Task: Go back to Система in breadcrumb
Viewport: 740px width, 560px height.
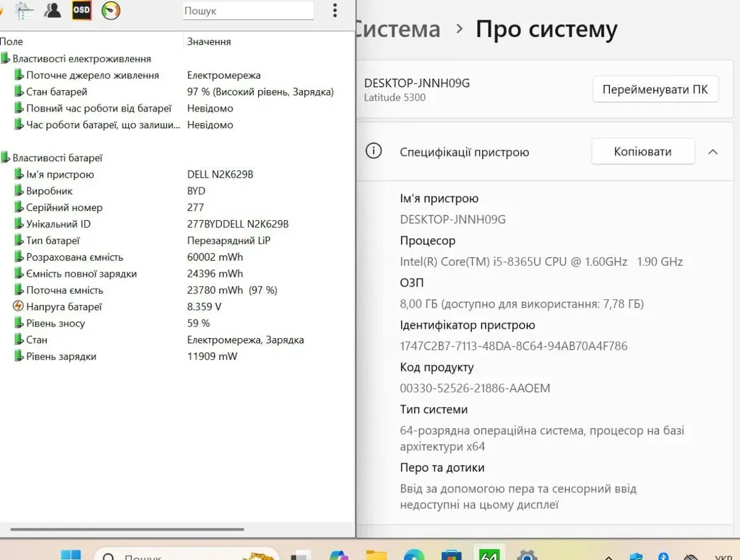Action: (398, 29)
